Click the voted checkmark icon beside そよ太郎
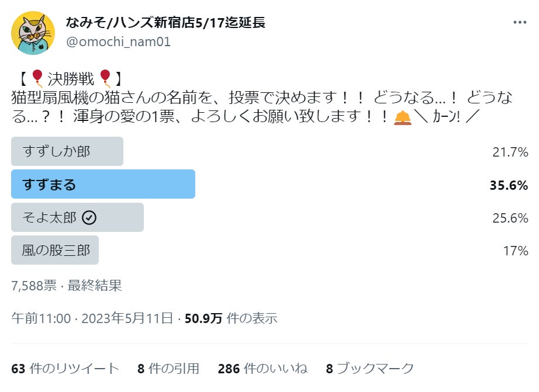The image size is (539, 392). [89, 218]
